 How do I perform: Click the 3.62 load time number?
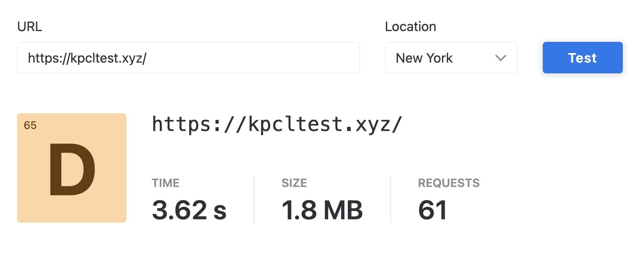(179, 210)
